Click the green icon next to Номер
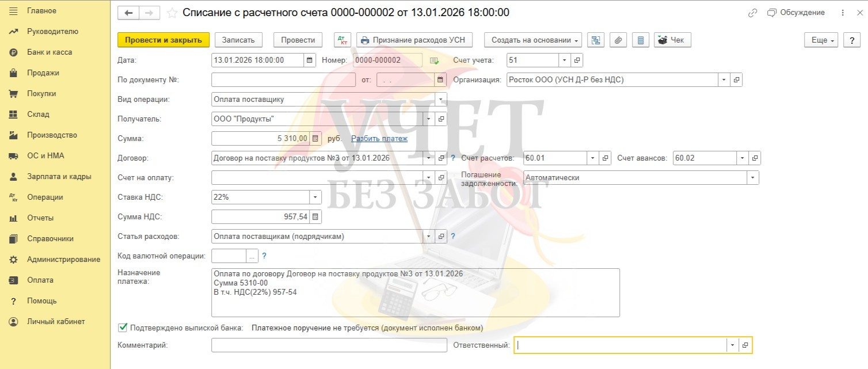Viewport: 868px width, 369px height. [434, 60]
